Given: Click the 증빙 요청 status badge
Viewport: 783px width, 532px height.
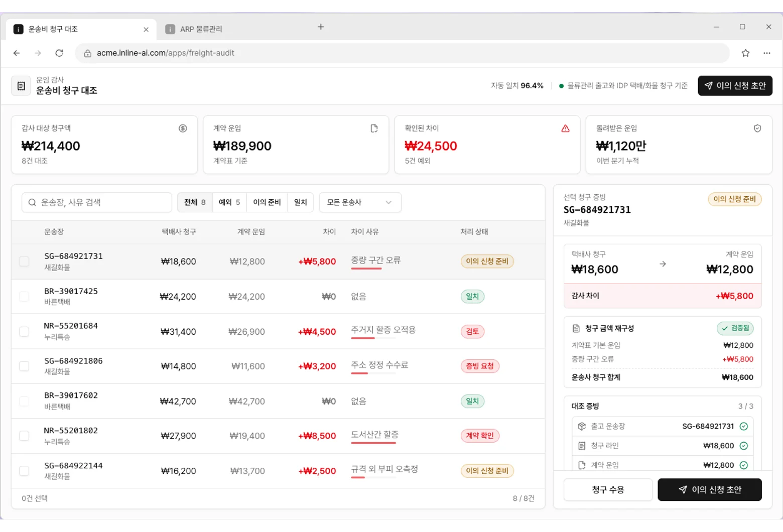Looking at the screenshot, I should [x=480, y=366].
